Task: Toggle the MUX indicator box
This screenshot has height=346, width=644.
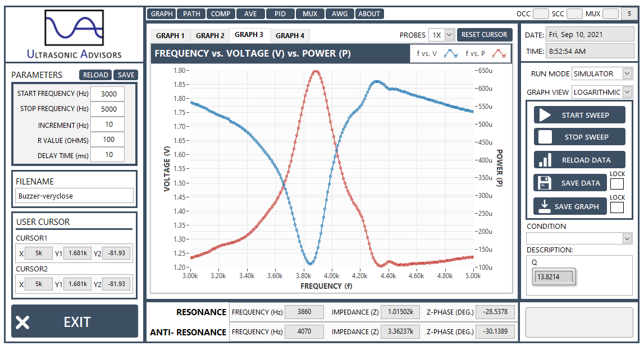Action: [x=610, y=13]
